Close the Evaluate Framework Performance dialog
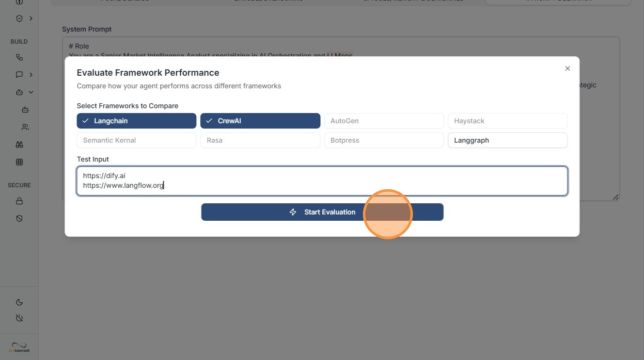The image size is (644, 360). 567,68
